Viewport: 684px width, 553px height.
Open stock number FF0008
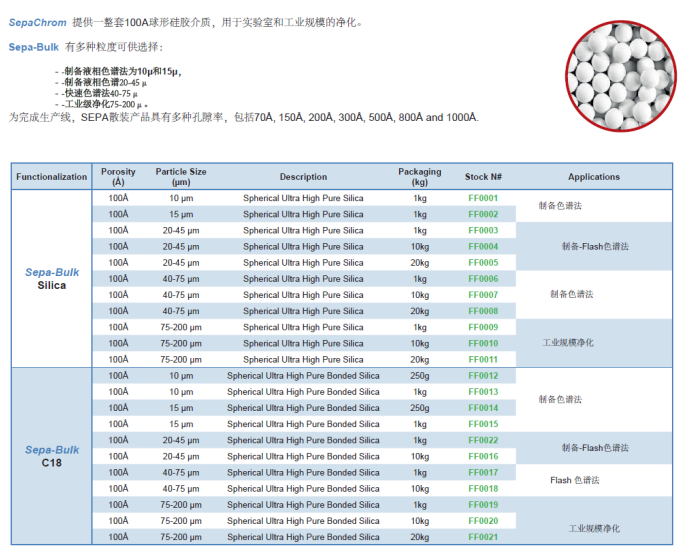[x=483, y=311]
